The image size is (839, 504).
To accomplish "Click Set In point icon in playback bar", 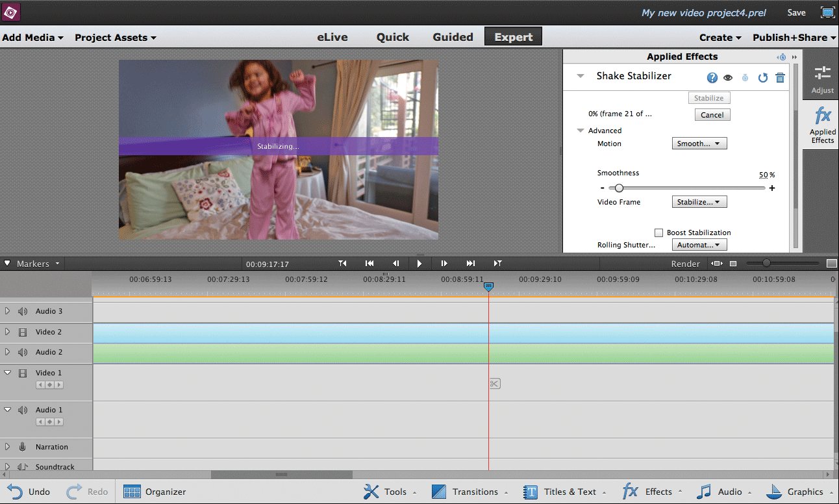I will click(x=343, y=264).
